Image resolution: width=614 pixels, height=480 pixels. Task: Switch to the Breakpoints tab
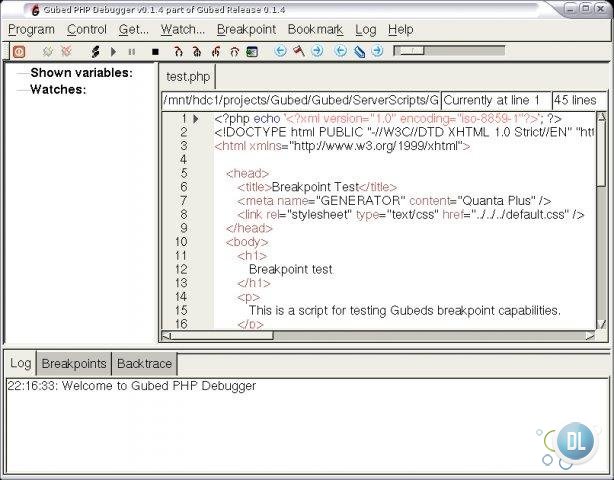74,363
